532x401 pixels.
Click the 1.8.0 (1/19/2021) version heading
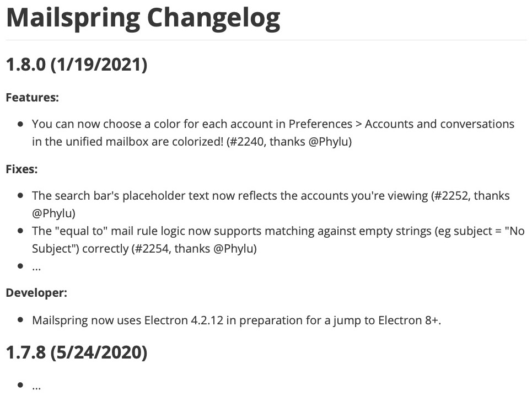[76, 66]
